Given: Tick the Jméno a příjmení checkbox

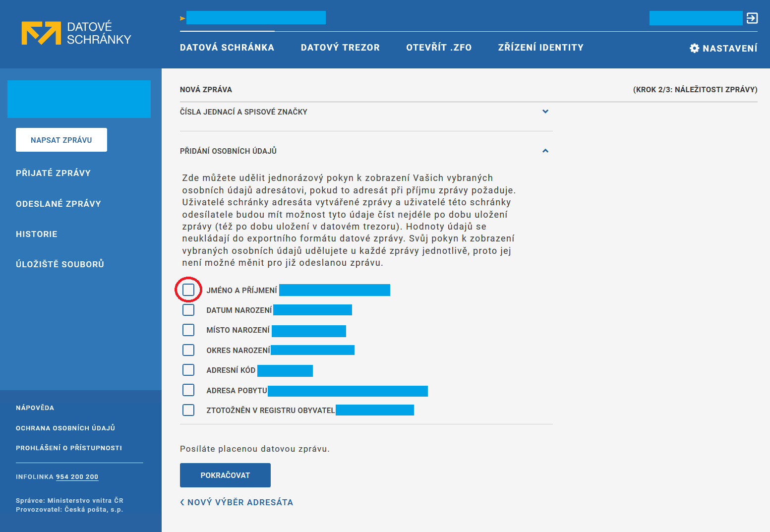Looking at the screenshot, I should [188, 290].
